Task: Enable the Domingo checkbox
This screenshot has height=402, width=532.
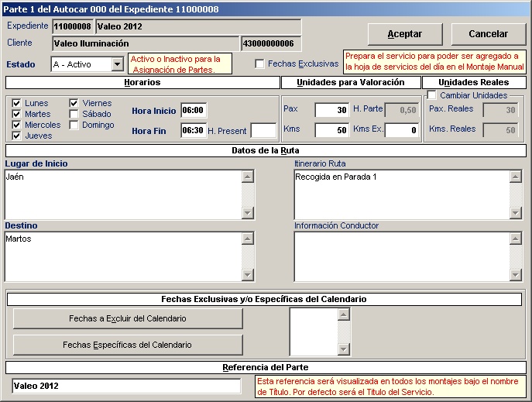Action: coord(74,125)
